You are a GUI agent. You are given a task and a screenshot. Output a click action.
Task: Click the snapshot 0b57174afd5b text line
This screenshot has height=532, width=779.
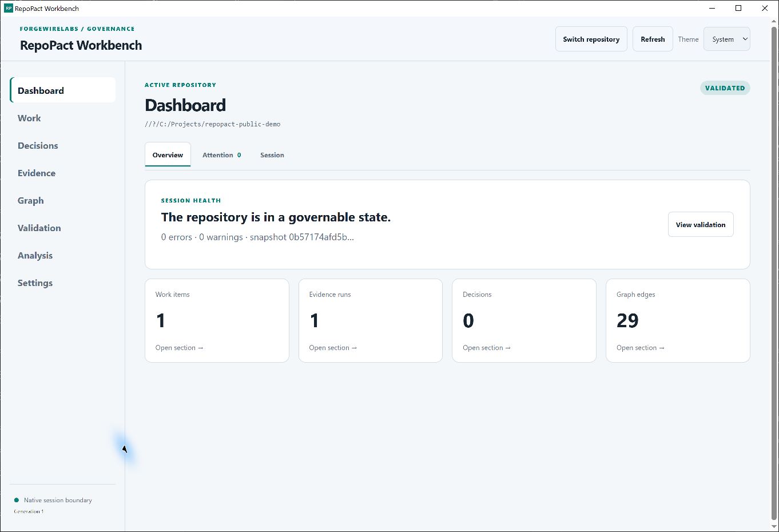tap(257, 237)
